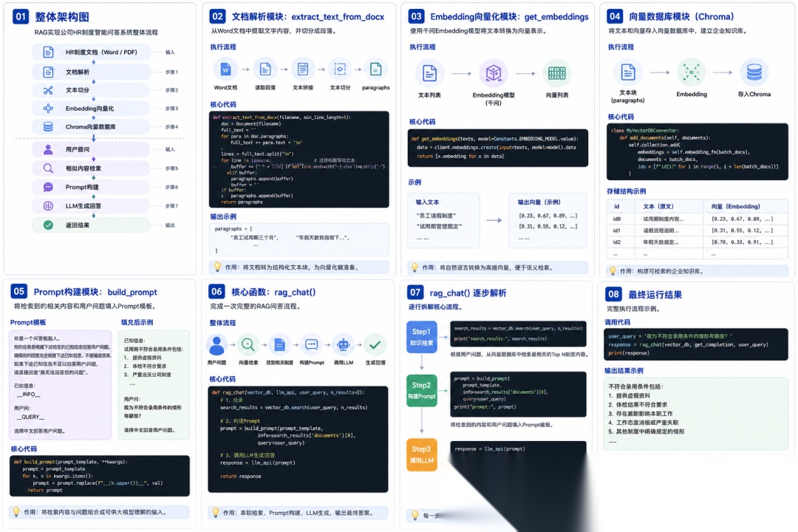Click the green Step2 构建Prompt box
The image size is (798, 532).
[422, 390]
